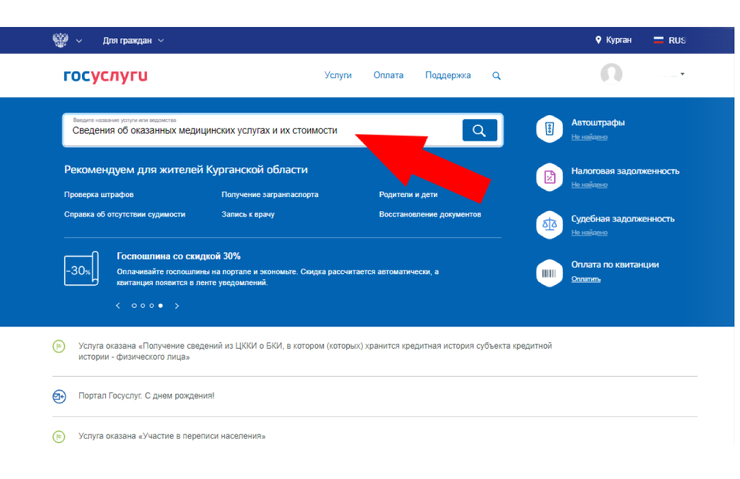Open 'Получение загранпаспорта' link
Image resolution: width=740 pixels, height=479 pixels.
click(270, 194)
